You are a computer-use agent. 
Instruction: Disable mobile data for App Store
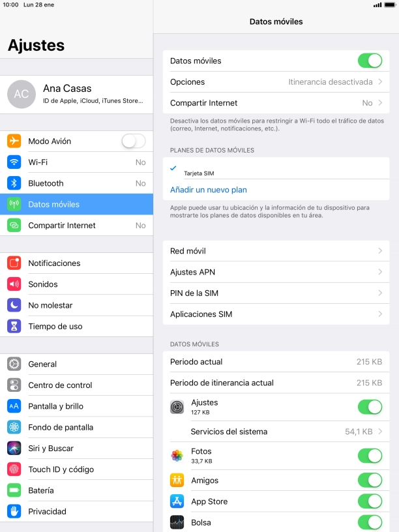[370, 501]
